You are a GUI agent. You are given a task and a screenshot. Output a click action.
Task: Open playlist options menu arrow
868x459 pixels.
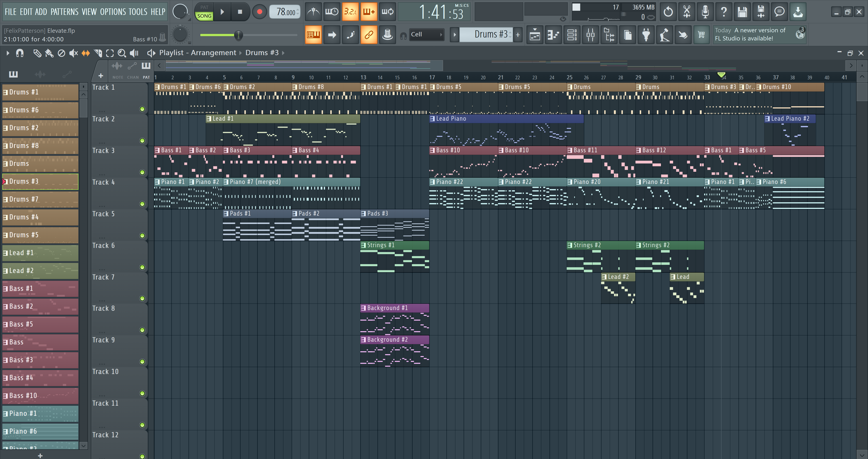tap(8, 53)
